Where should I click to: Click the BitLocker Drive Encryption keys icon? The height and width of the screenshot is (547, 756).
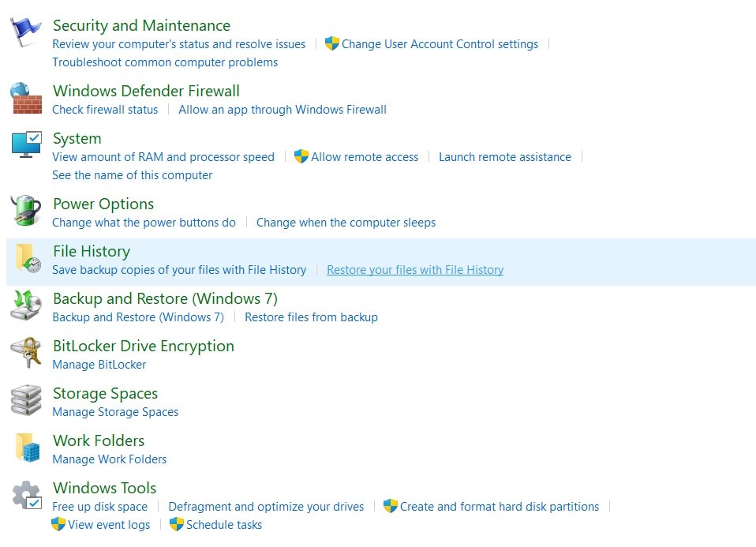click(25, 354)
